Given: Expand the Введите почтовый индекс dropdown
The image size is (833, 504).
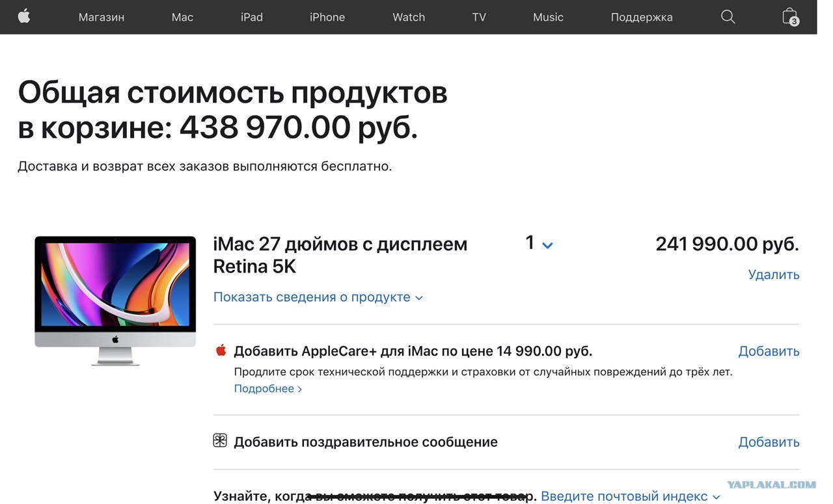Looking at the screenshot, I should pos(631,496).
